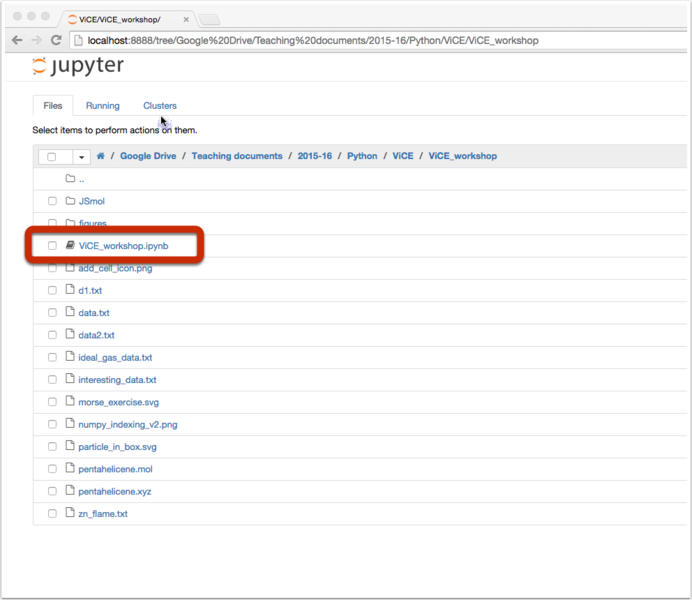Image resolution: width=692 pixels, height=600 pixels.
Task: Click the file icon beside ideal_gas_data.txt
Action: point(70,356)
